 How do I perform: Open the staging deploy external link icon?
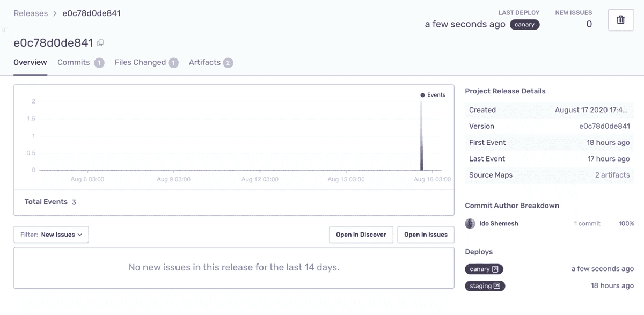pos(497,286)
